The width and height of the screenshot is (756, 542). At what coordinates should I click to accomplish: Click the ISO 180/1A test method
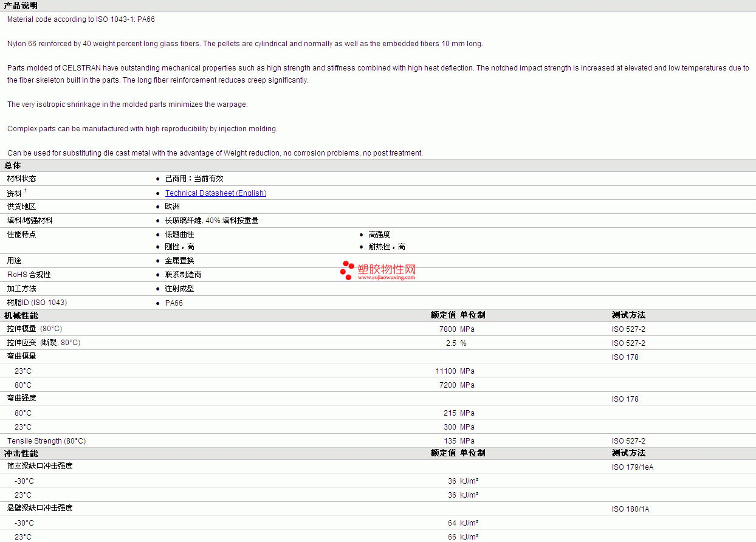pos(630,509)
